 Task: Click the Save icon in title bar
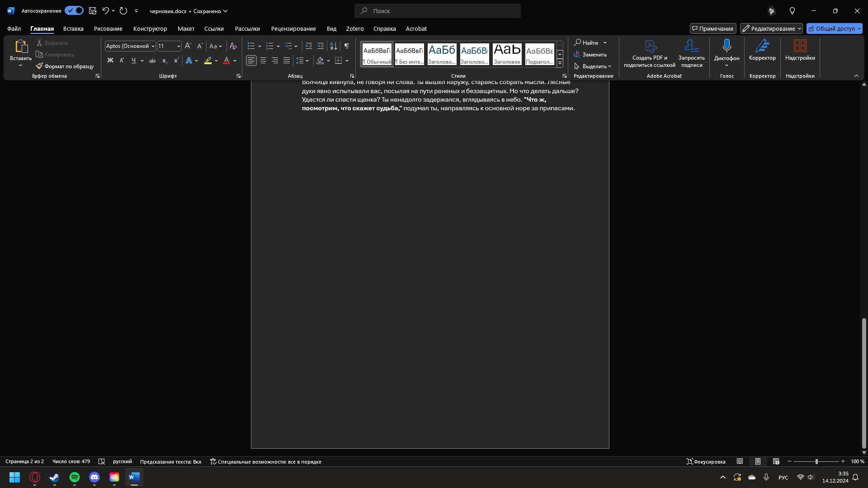[93, 10]
